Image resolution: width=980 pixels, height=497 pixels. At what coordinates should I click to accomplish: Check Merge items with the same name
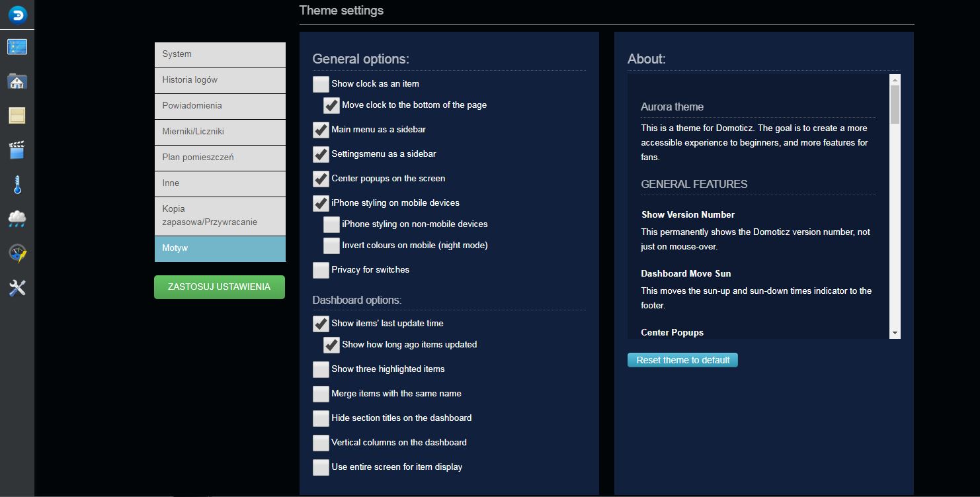click(x=321, y=394)
